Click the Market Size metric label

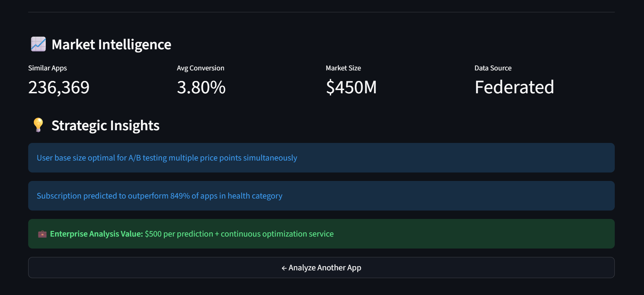click(343, 68)
